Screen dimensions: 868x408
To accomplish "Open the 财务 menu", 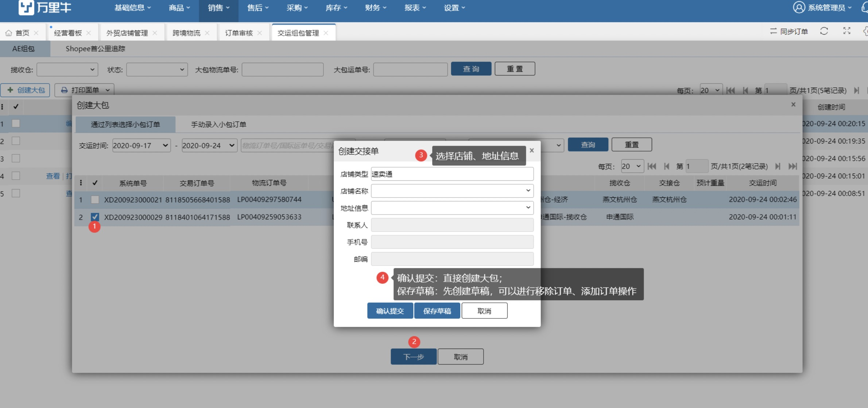I will click(376, 8).
